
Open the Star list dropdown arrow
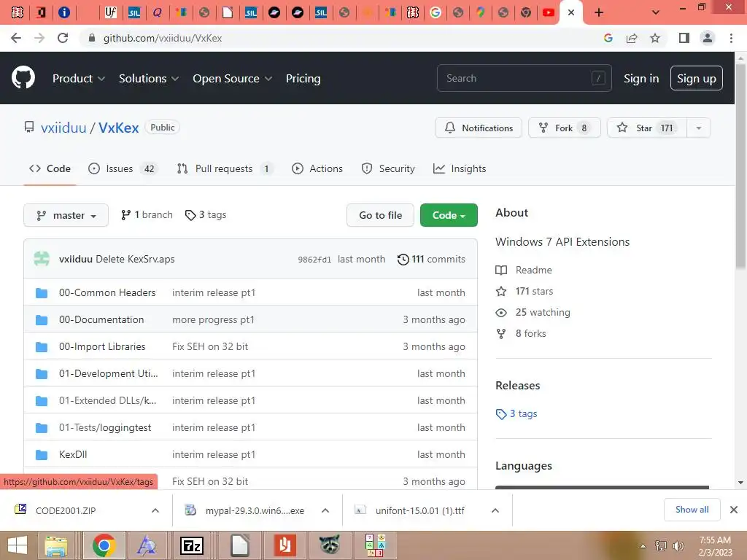coord(699,128)
